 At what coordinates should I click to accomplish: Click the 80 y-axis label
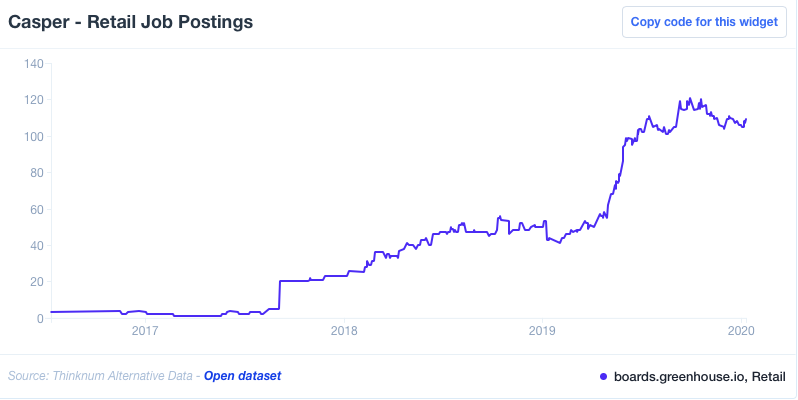coord(37,173)
